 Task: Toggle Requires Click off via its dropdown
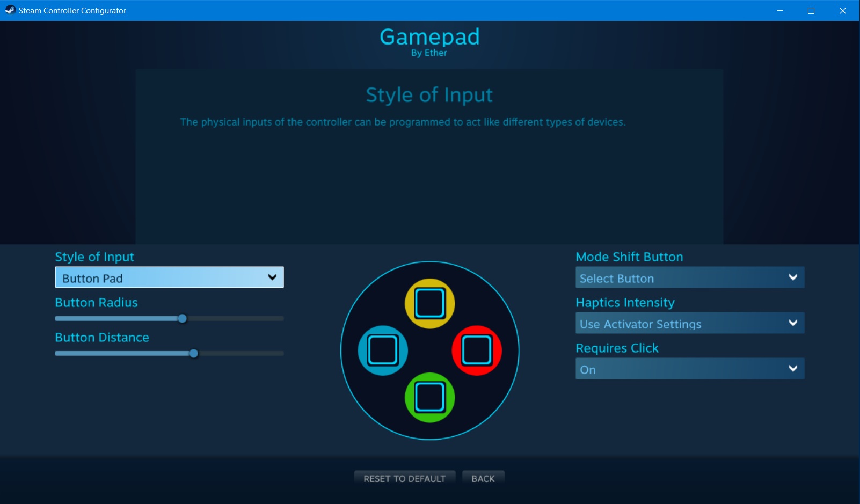690,369
